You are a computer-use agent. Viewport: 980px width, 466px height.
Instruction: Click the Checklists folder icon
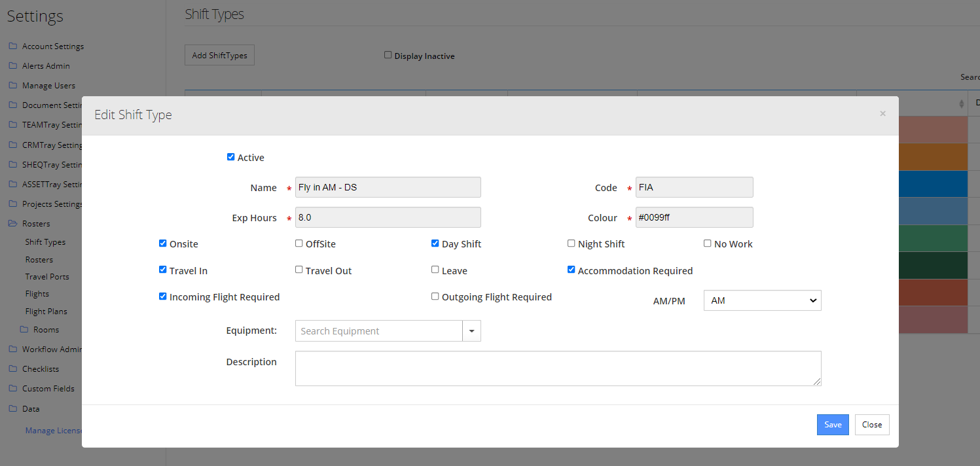12,369
